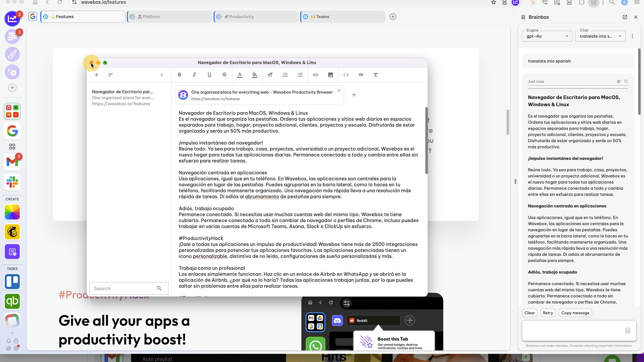Viewport: 644px width, 362px height.
Task: Insert an image into the note
Action: pyautogui.click(x=331, y=75)
